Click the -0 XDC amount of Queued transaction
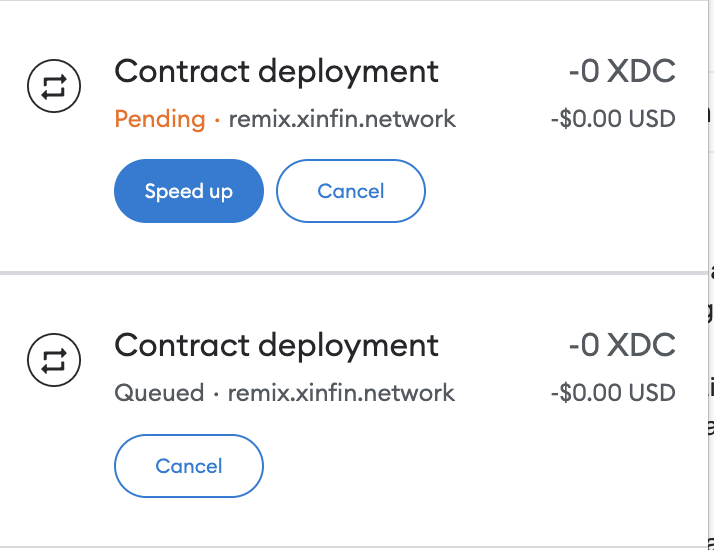 [x=622, y=345]
